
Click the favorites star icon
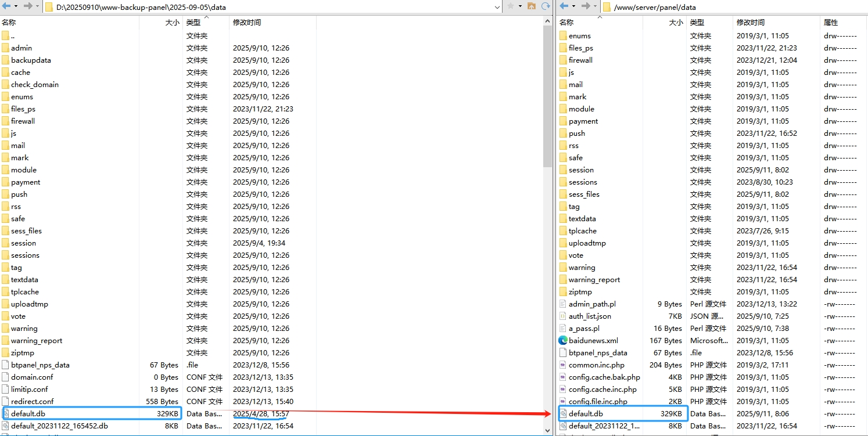(x=511, y=6)
